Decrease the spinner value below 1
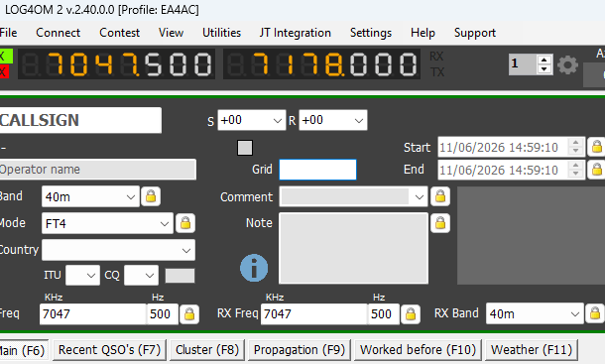This screenshot has height=364, width=605. coord(544,69)
